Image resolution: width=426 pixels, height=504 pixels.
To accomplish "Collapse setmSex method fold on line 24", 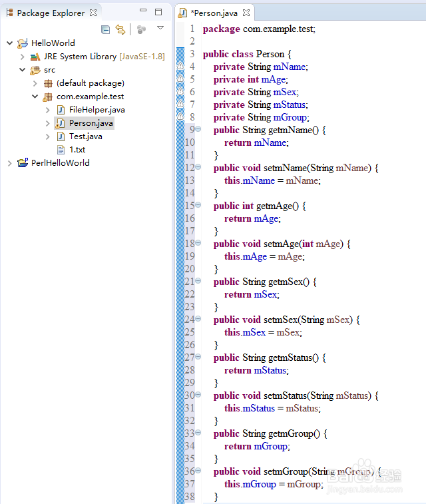I will tap(198, 318).
